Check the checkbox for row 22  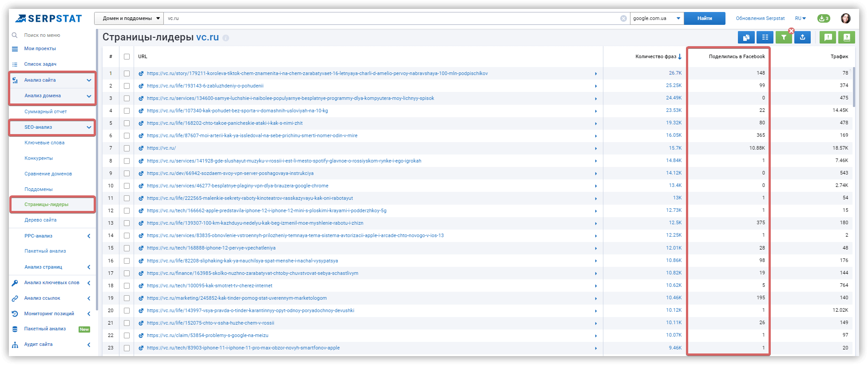pyautogui.click(x=127, y=336)
